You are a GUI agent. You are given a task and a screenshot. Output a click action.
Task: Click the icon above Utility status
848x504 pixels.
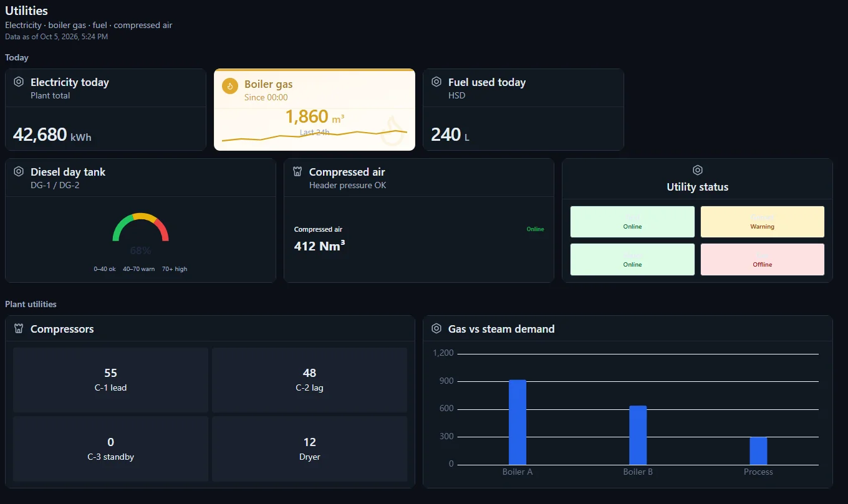(x=698, y=170)
